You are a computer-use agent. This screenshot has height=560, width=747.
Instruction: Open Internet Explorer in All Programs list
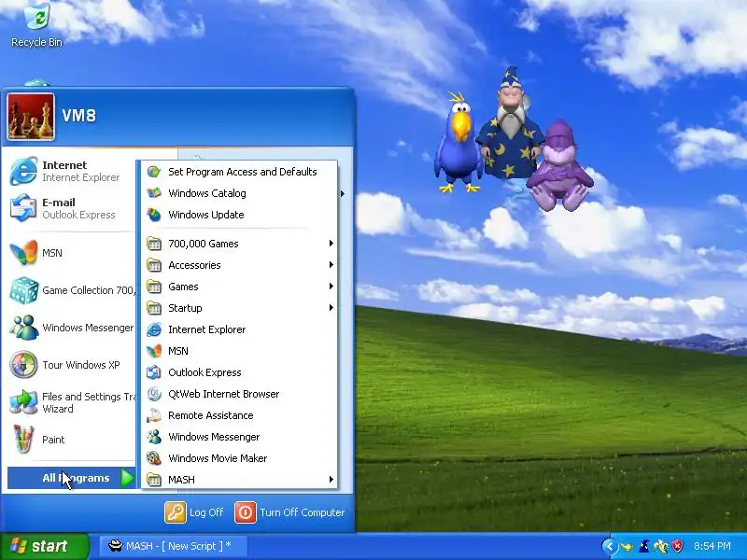(240, 329)
